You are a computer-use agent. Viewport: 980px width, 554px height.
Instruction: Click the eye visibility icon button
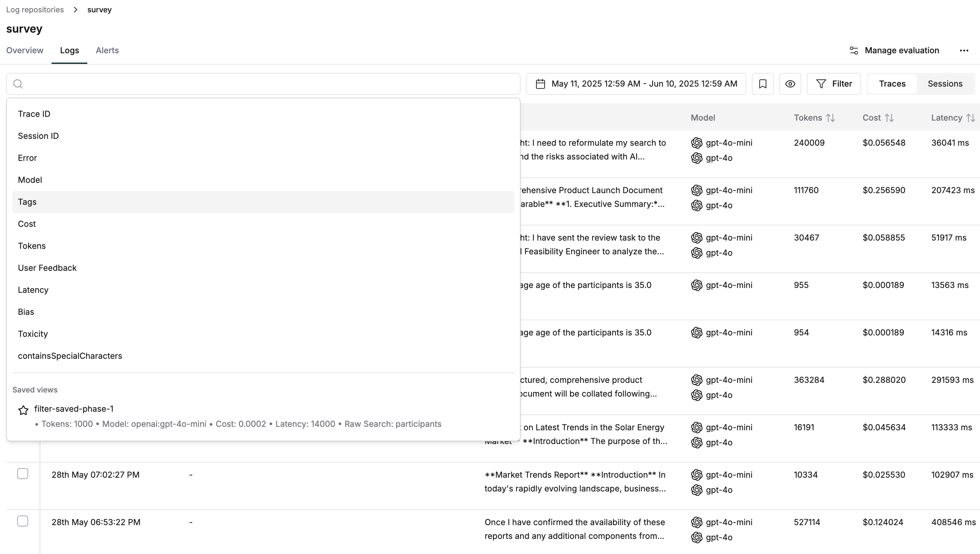(x=790, y=84)
